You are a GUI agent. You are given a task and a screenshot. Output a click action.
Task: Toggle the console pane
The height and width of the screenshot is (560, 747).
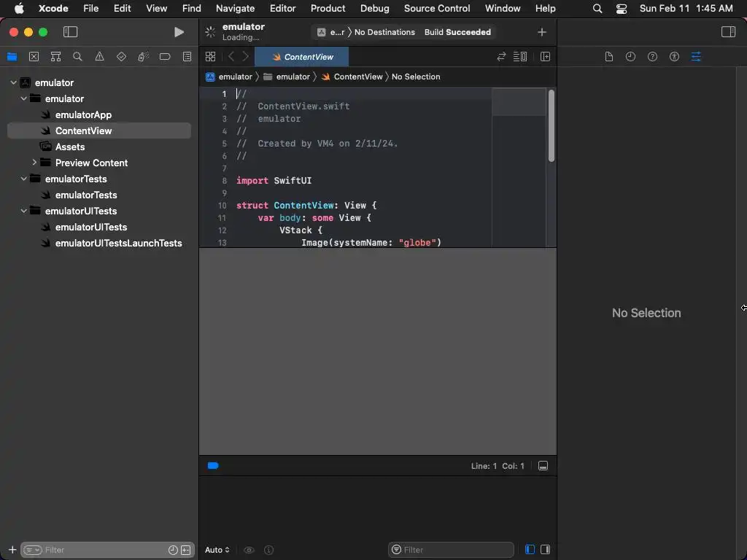pos(546,550)
